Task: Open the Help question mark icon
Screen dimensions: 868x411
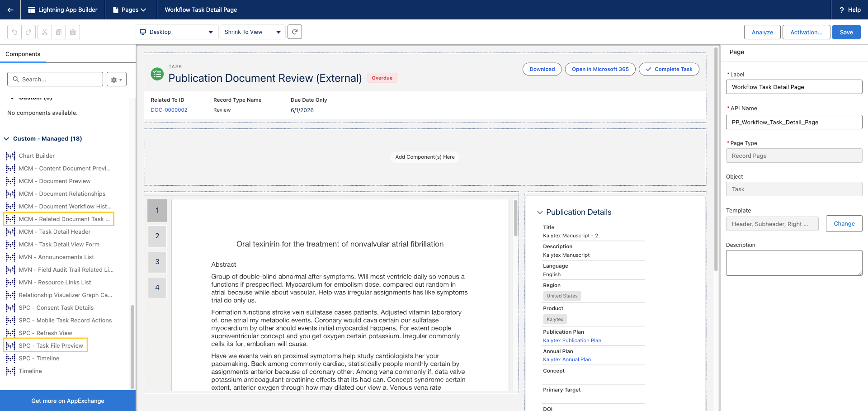Action: pyautogui.click(x=842, y=9)
